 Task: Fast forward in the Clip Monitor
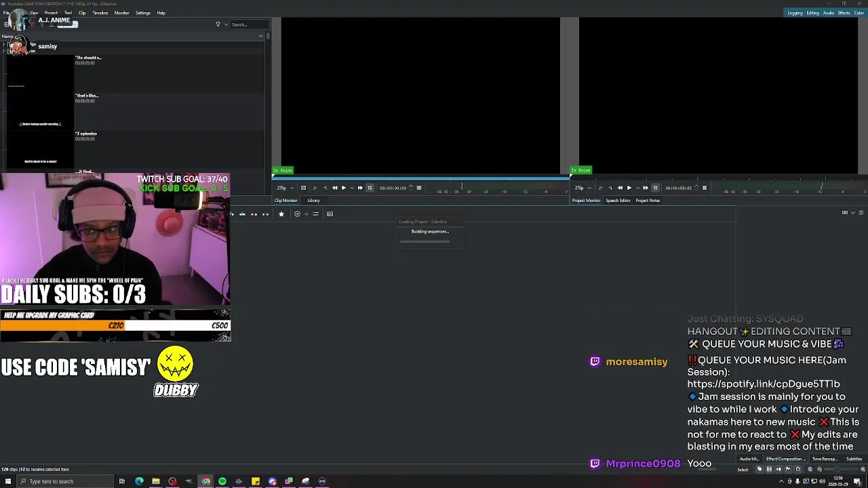point(360,188)
